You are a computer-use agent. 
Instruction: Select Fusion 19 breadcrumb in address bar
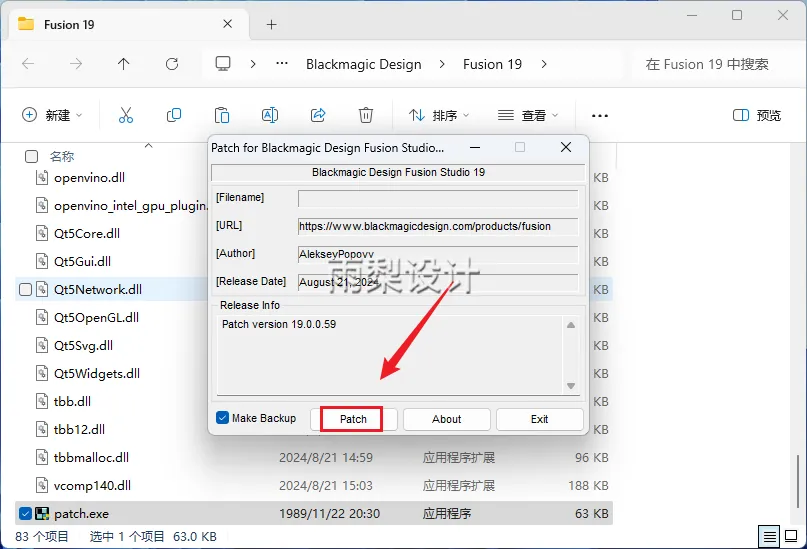493,64
